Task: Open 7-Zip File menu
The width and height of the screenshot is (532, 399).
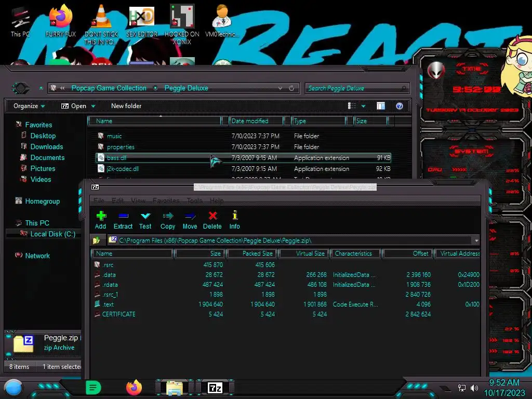Action: coord(99,201)
